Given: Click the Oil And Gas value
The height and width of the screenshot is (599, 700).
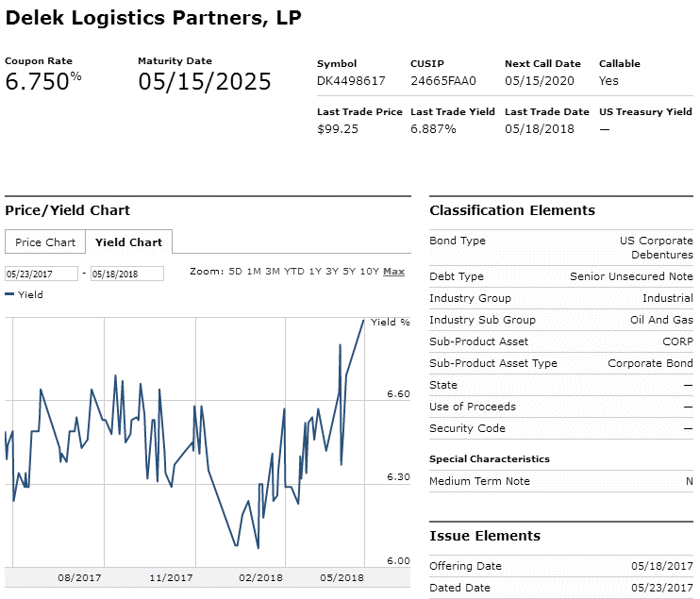Looking at the screenshot, I should (x=661, y=320).
